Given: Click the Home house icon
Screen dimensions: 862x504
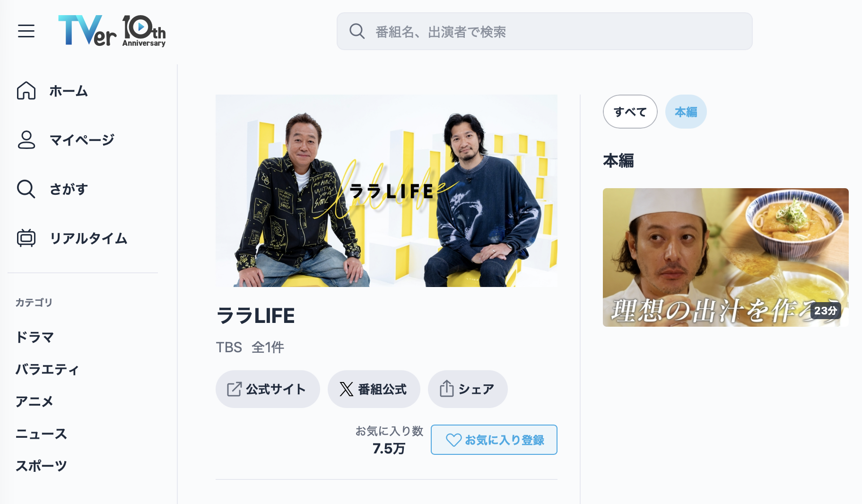Looking at the screenshot, I should pos(26,91).
